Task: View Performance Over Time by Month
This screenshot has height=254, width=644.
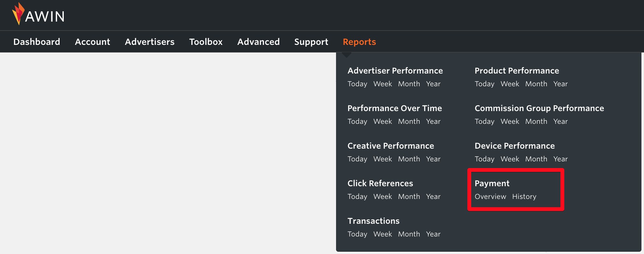Action: [409, 122]
